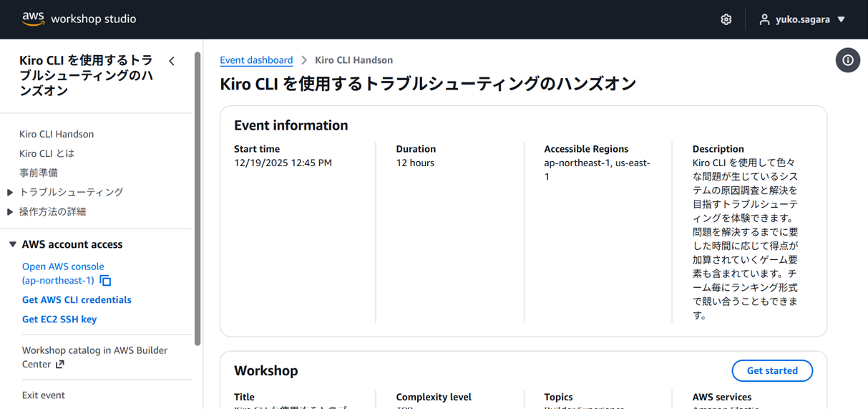Open the 事前準備 sidebar page
This screenshot has width=868, height=409.
click(x=39, y=173)
